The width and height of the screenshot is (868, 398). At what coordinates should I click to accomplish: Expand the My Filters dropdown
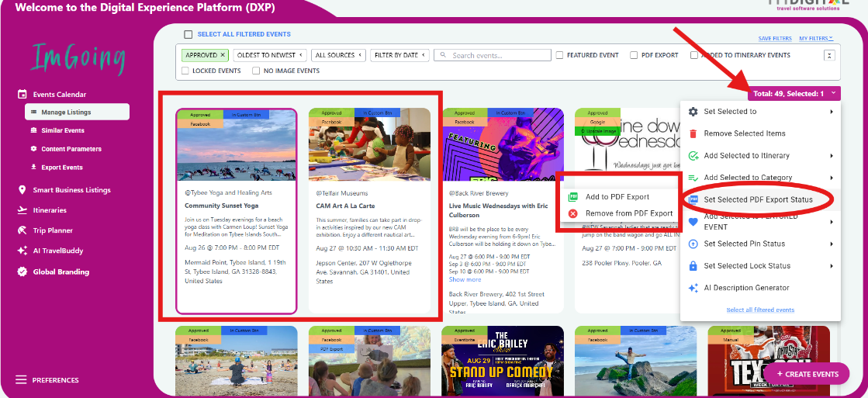[x=816, y=38]
